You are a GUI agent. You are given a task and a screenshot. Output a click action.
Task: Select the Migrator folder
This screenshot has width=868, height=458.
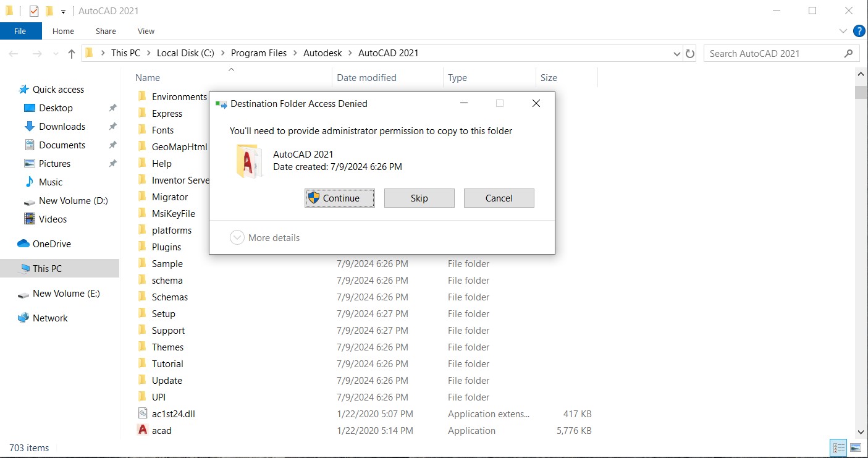169,197
